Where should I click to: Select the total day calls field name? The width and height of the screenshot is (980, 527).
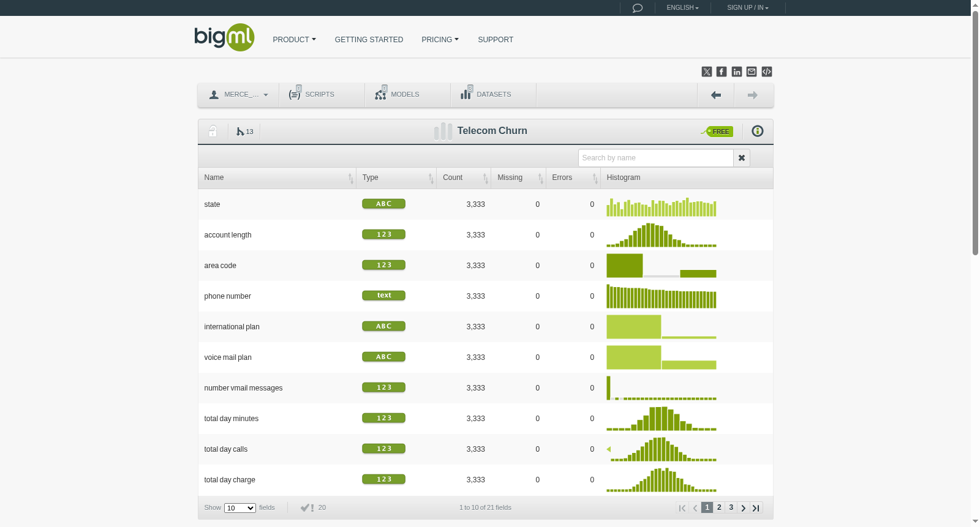click(225, 449)
